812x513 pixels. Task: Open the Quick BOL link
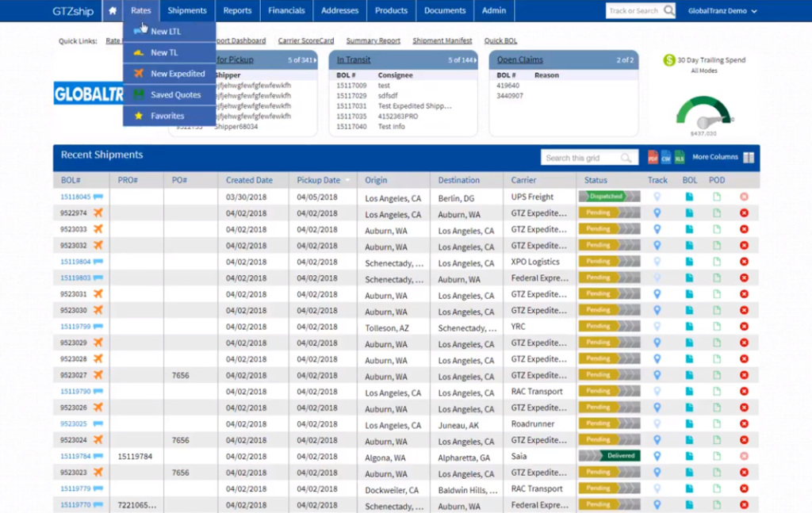[x=501, y=40]
